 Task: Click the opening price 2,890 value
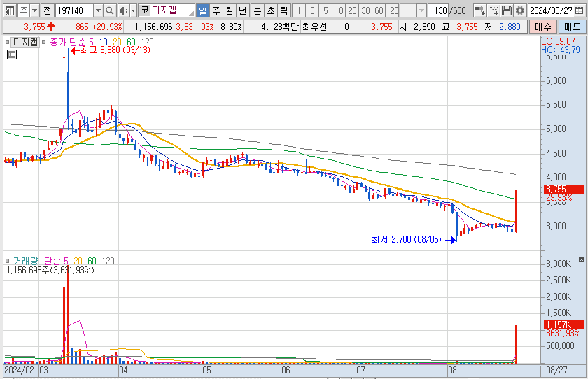(424, 27)
